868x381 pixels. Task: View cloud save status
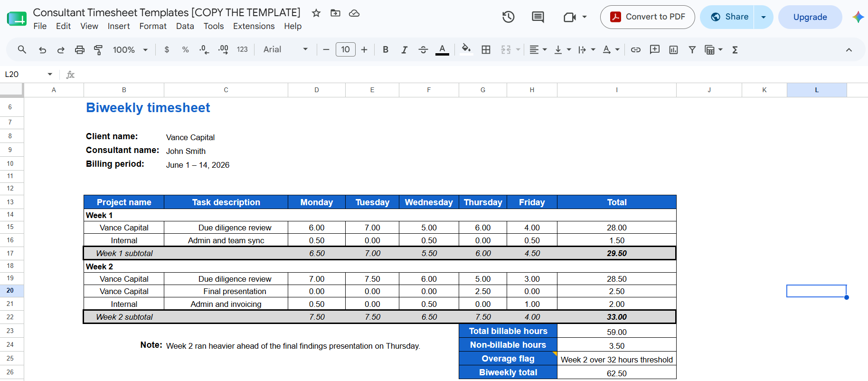pyautogui.click(x=354, y=13)
